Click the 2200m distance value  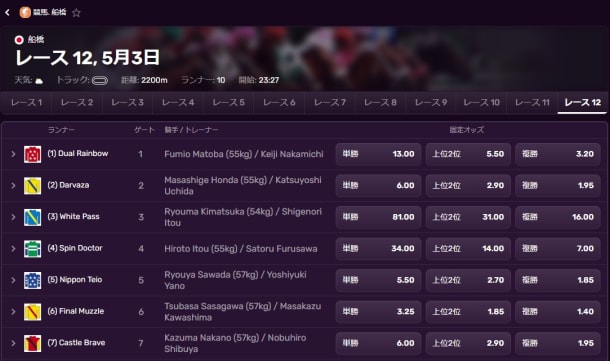154,80
